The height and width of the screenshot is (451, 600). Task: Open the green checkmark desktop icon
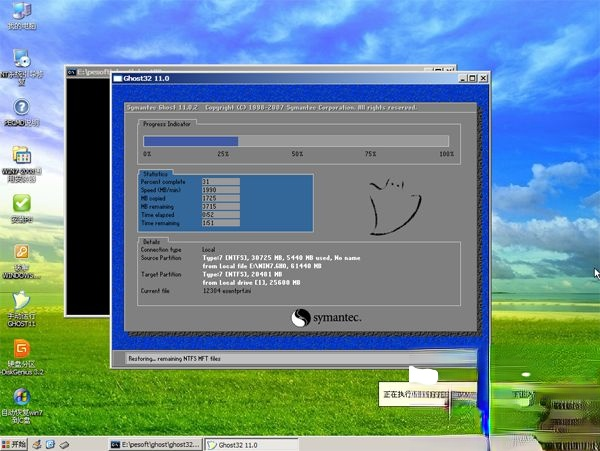pyautogui.click(x=22, y=208)
